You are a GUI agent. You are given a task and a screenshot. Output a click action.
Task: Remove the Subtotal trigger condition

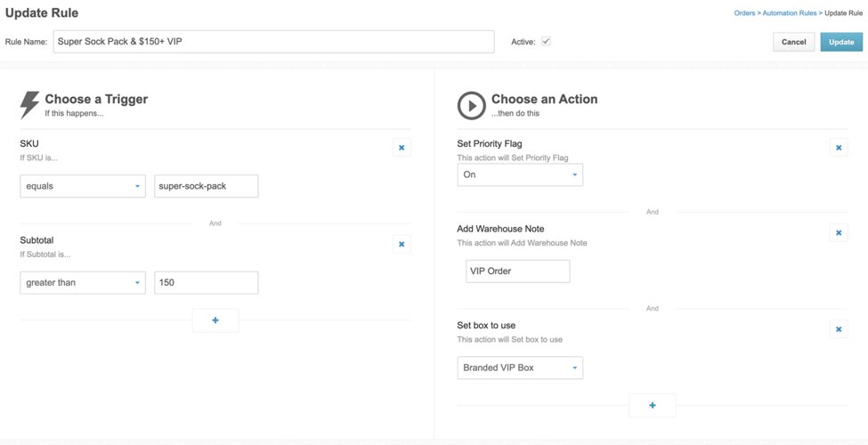[x=402, y=244]
